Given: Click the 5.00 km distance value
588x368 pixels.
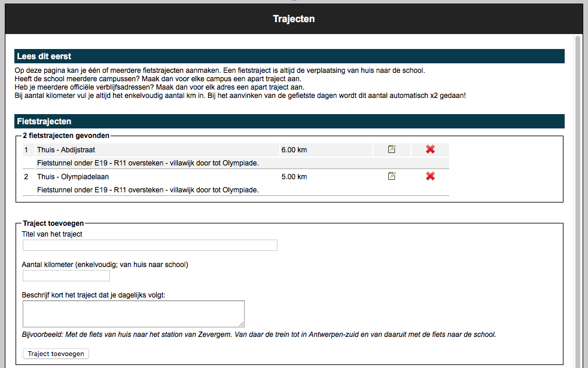Looking at the screenshot, I should 294,177.
